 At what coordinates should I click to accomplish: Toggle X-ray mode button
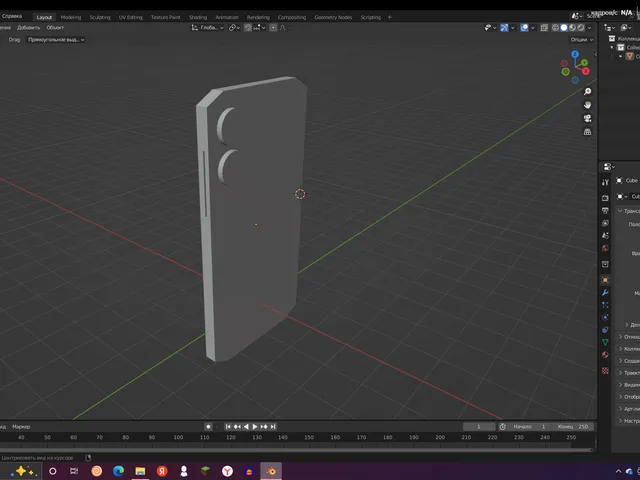tap(544, 28)
